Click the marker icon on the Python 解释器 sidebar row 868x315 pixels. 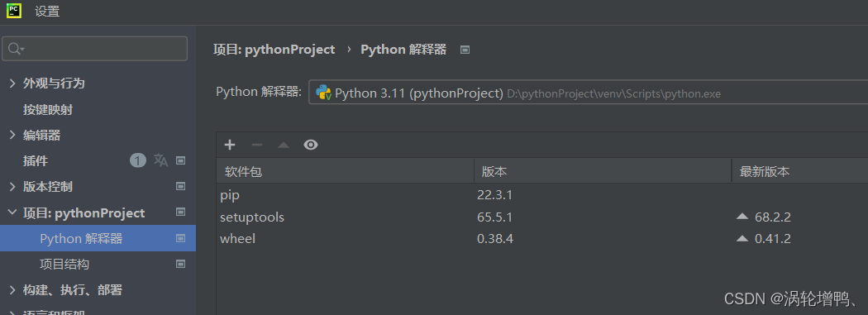click(180, 238)
